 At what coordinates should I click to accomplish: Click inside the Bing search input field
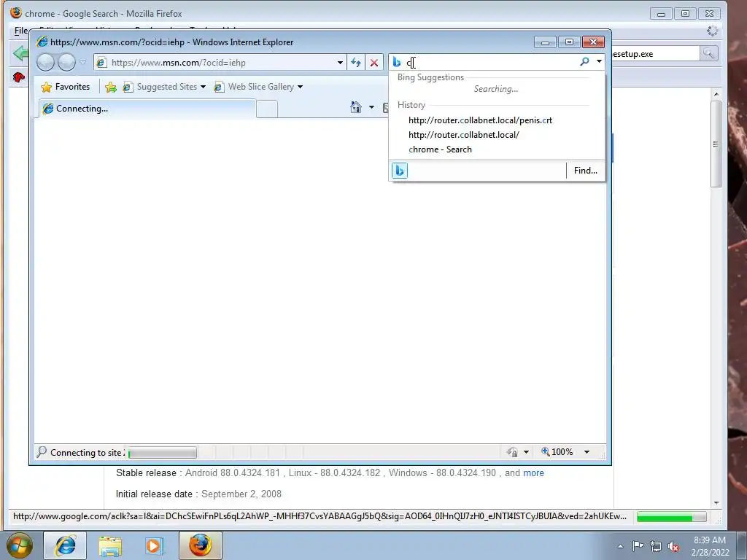489,63
